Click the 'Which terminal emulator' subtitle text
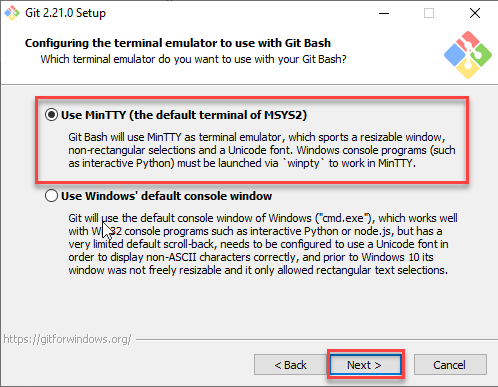Image resolution: width=498 pixels, height=387 pixels. (194, 59)
